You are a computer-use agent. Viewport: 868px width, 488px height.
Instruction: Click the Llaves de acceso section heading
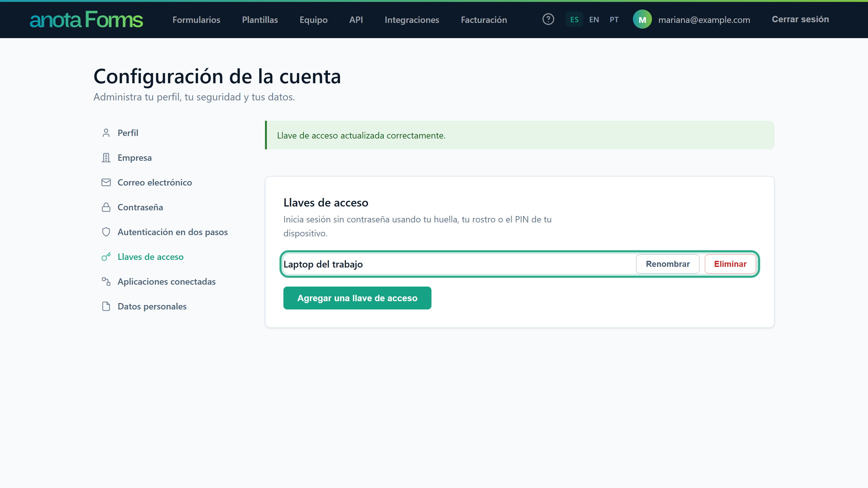(x=325, y=203)
